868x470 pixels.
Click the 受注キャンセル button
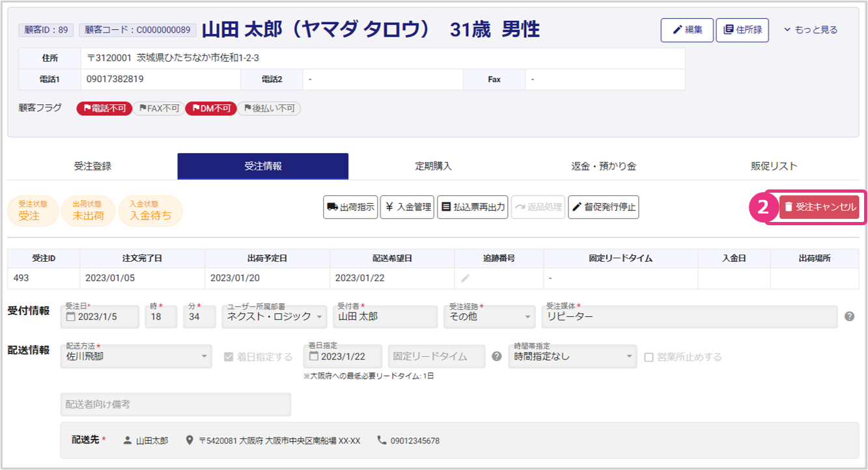point(819,207)
